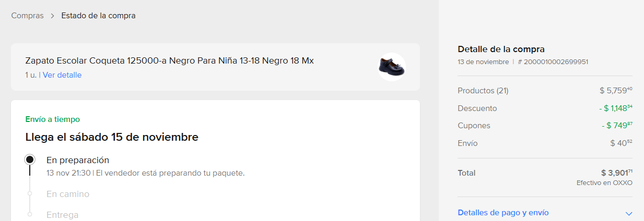Click the Envío cost amount

(x=621, y=143)
